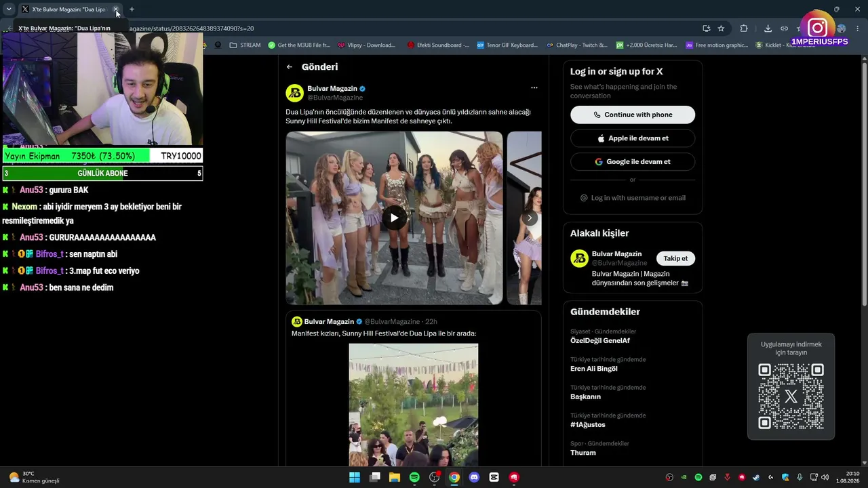Open the quoted post's festival video thumbnail
The width and height of the screenshot is (868, 488).
pos(414,405)
